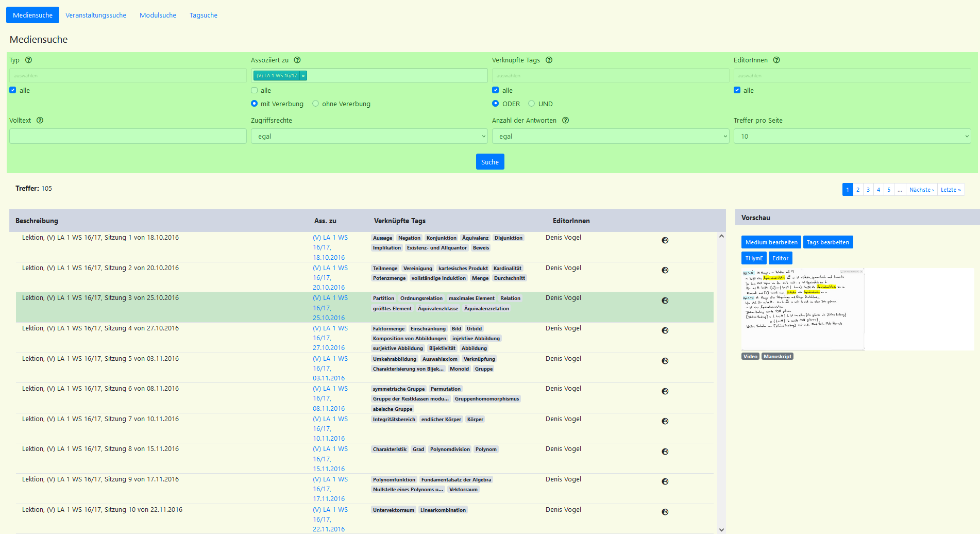Check the 'alle' box under Assoziiert zu
This screenshot has width=980, height=534.
[x=255, y=90]
